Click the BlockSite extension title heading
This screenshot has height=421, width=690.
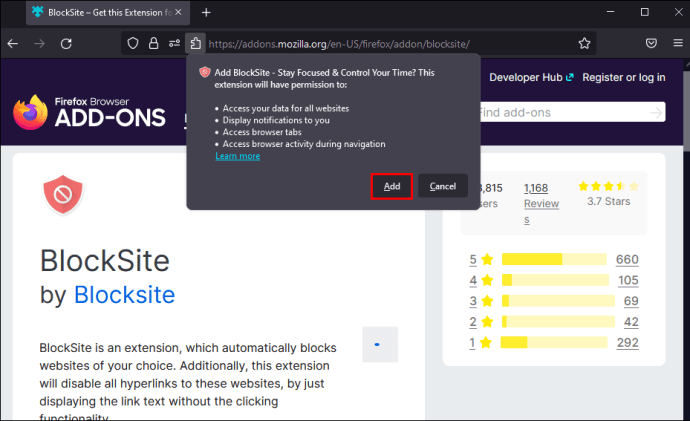coord(105,260)
